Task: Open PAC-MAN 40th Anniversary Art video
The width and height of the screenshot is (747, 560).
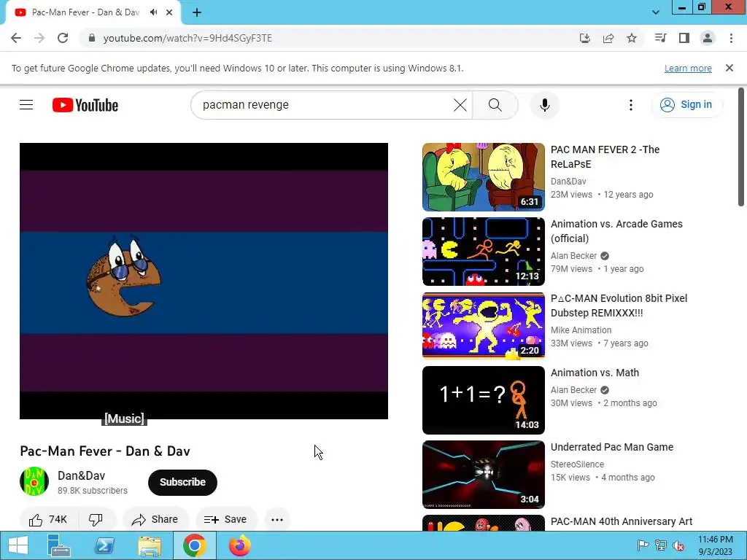Action: [622, 521]
